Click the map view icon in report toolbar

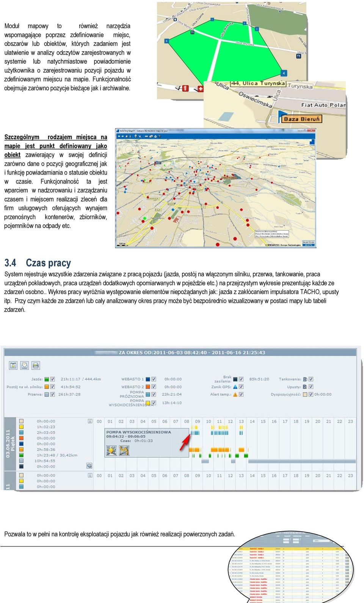(13, 365)
